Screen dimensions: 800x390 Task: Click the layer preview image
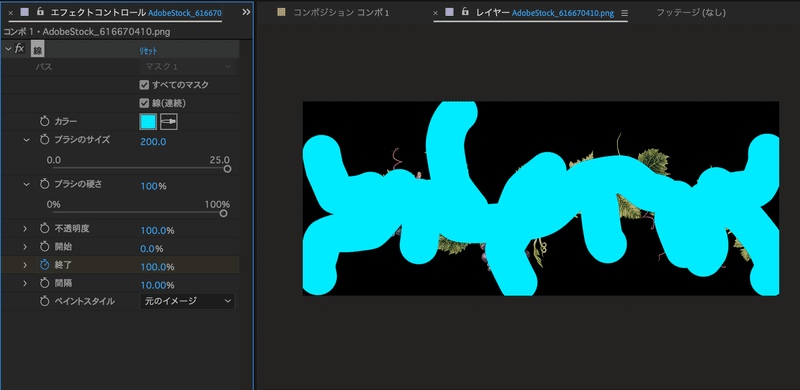(541, 198)
